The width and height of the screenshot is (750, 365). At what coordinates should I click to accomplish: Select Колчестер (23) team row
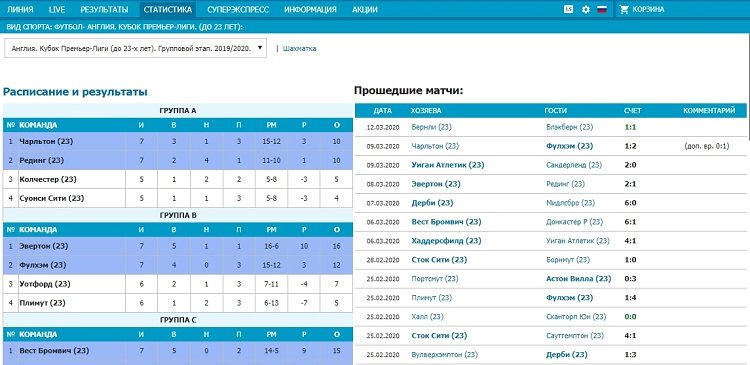point(177,179)
